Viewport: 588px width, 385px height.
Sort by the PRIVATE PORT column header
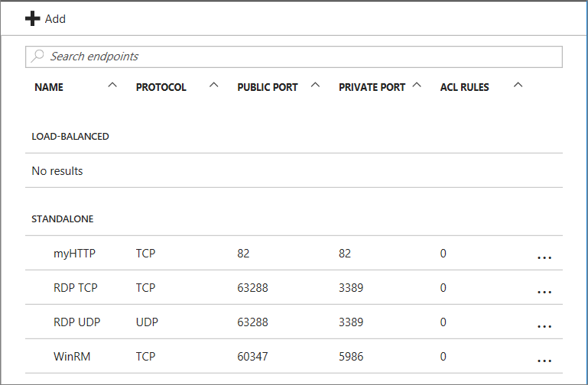372,87
